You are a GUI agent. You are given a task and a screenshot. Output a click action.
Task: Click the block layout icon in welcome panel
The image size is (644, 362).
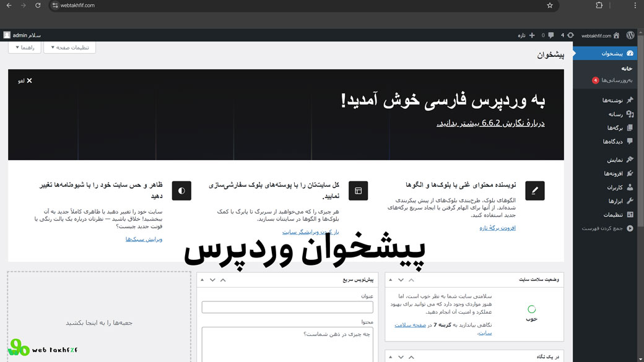(358, 191)
